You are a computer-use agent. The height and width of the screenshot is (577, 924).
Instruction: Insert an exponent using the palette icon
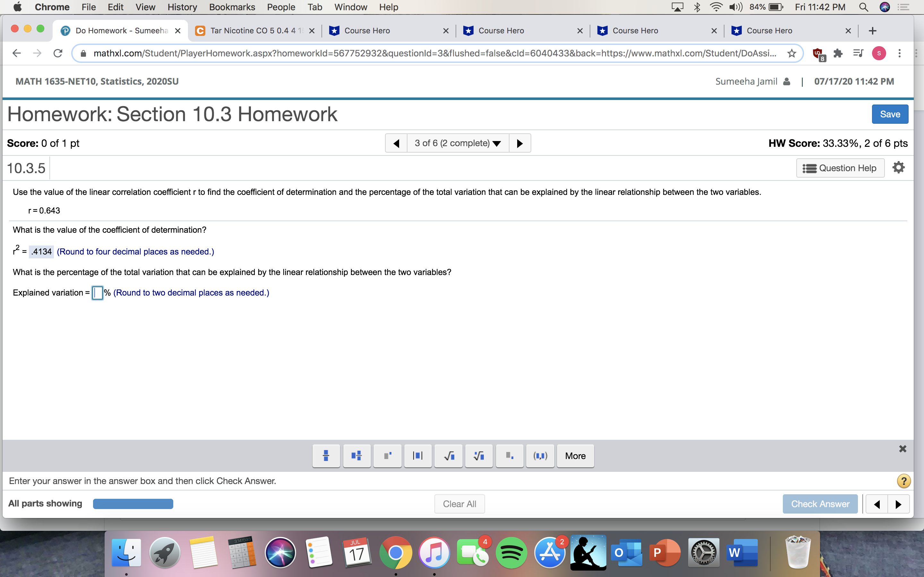[x=387, y=456]
